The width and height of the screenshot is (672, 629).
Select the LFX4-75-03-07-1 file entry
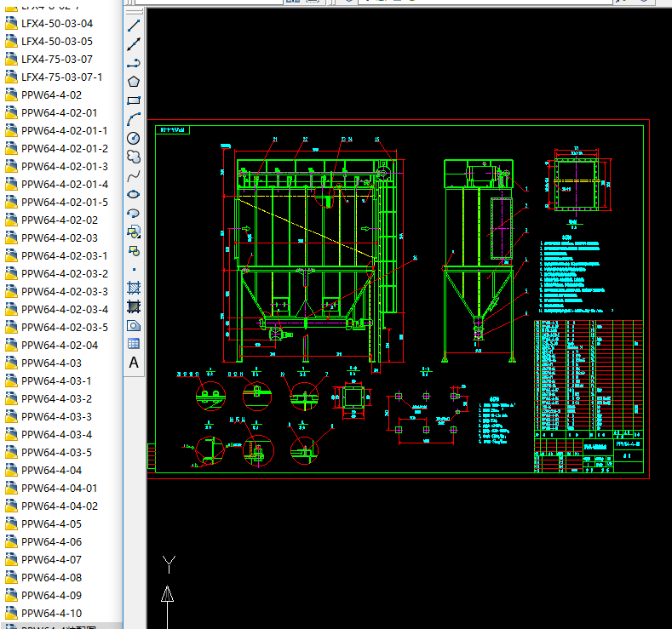(61, 77)
